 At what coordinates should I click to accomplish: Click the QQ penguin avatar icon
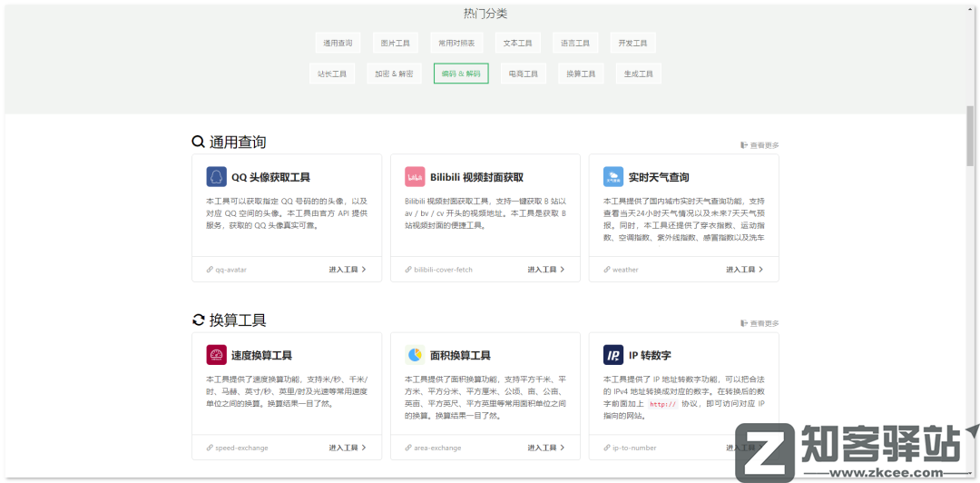pyautogui.click(x=216, y=176)
